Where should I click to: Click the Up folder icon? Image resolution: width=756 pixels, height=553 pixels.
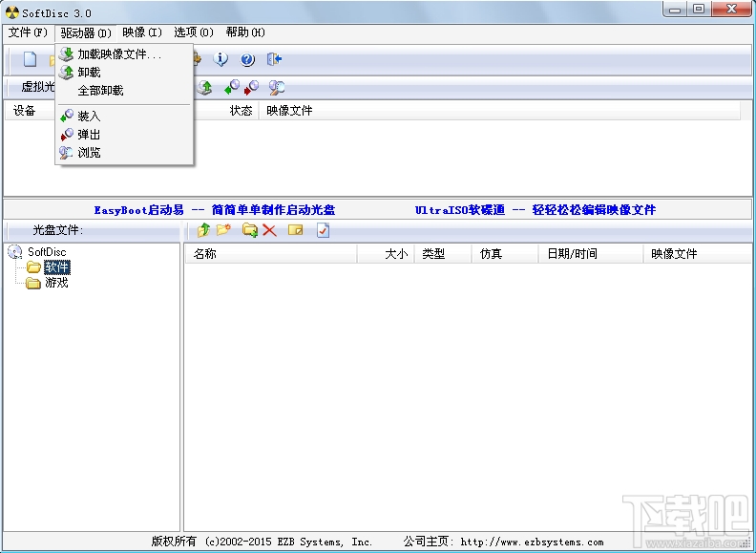click(x=203, y=230)
